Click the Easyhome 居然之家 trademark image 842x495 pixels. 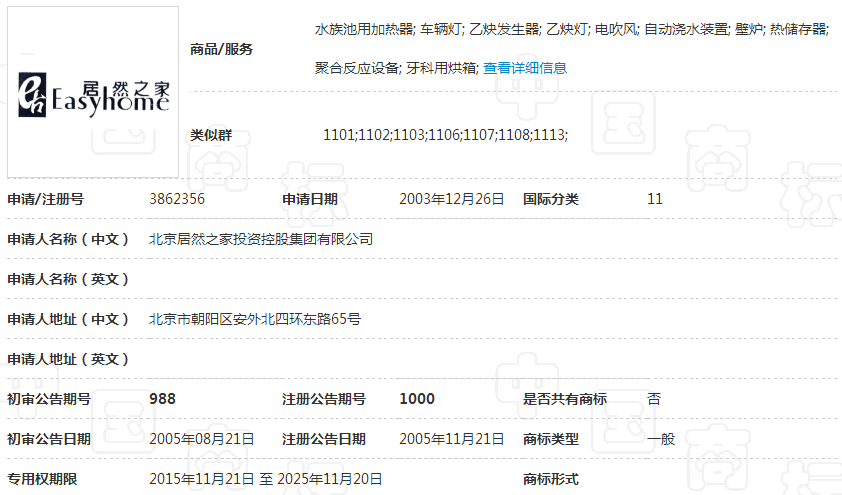93,92
